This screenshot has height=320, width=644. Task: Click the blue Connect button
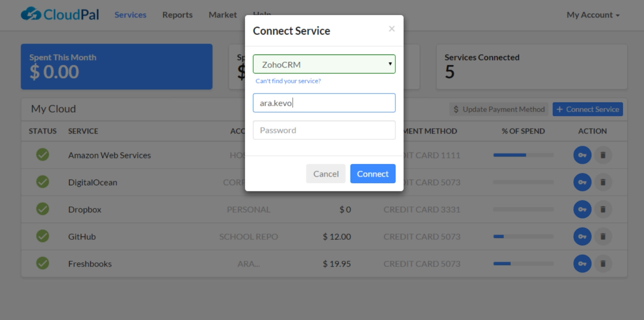click(373, 174)
